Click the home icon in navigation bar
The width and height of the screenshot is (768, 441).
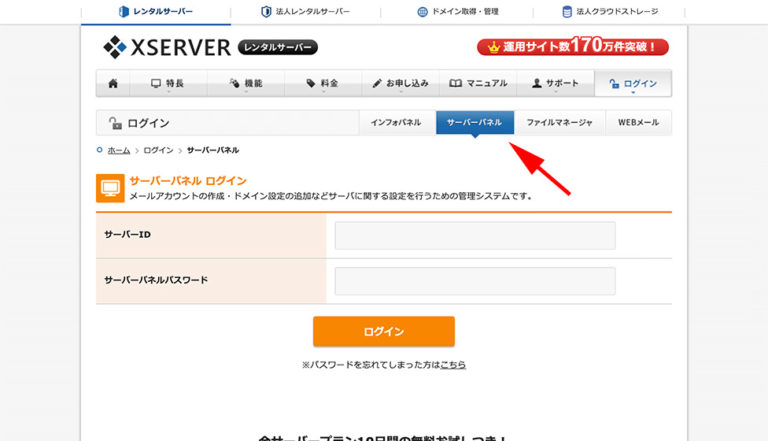[113, 83]
